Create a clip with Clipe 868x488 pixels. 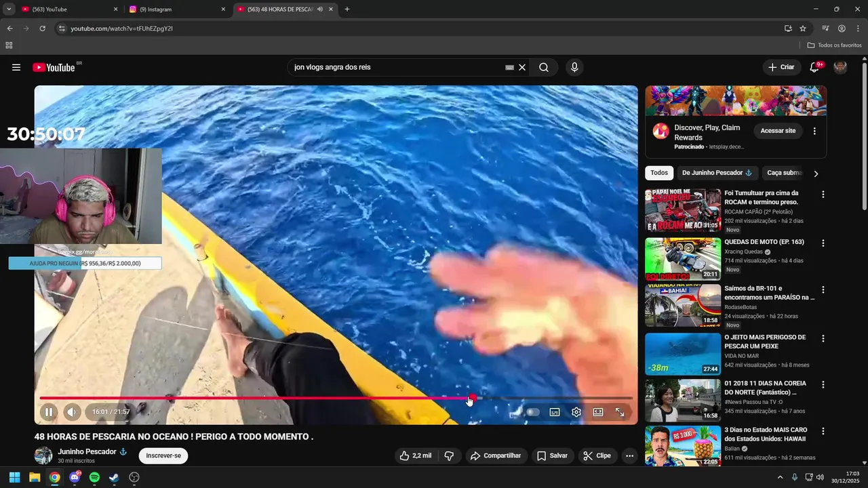pos(597,455)
